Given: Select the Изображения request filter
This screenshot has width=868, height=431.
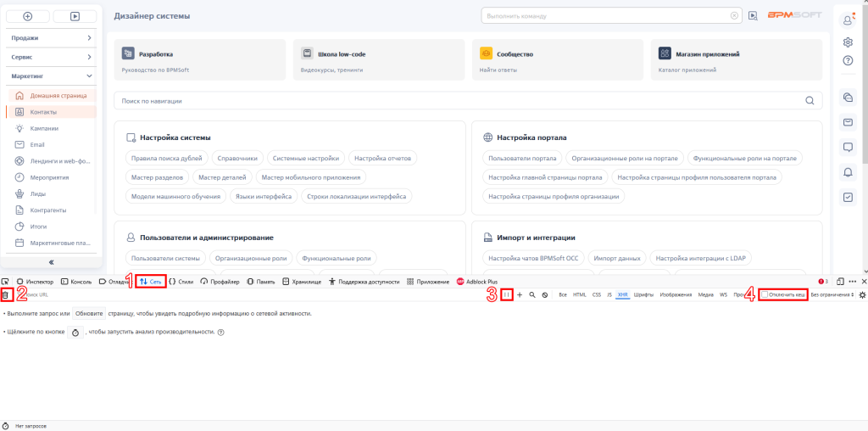Looking at the screenshot, I should 674,295.
